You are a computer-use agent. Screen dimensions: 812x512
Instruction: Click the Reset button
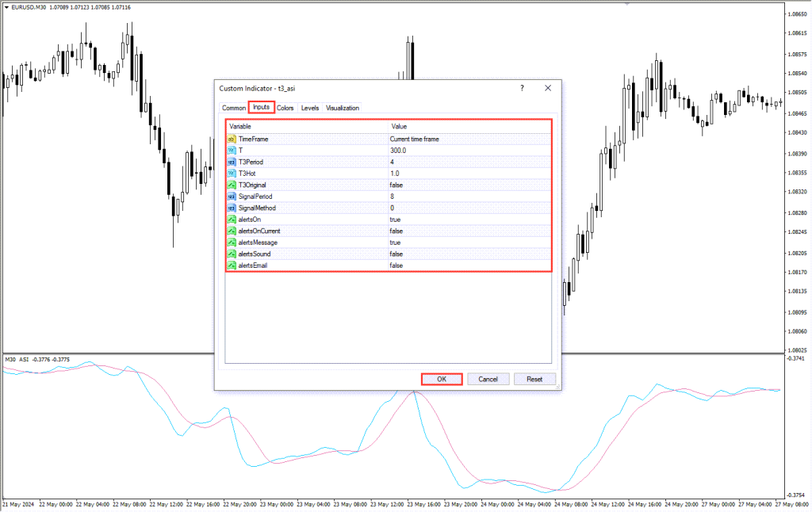point(534,380)
